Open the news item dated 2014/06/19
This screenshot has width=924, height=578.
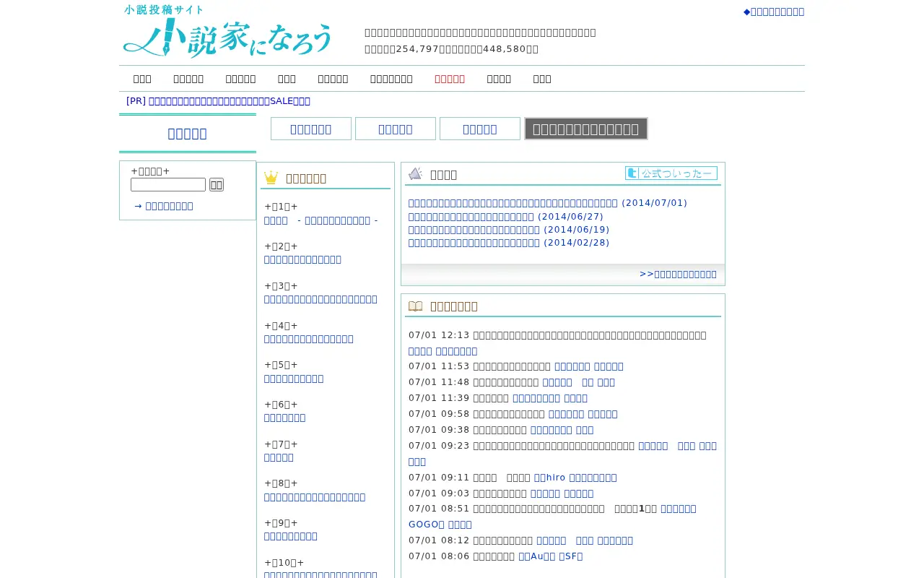click(509, 230)
